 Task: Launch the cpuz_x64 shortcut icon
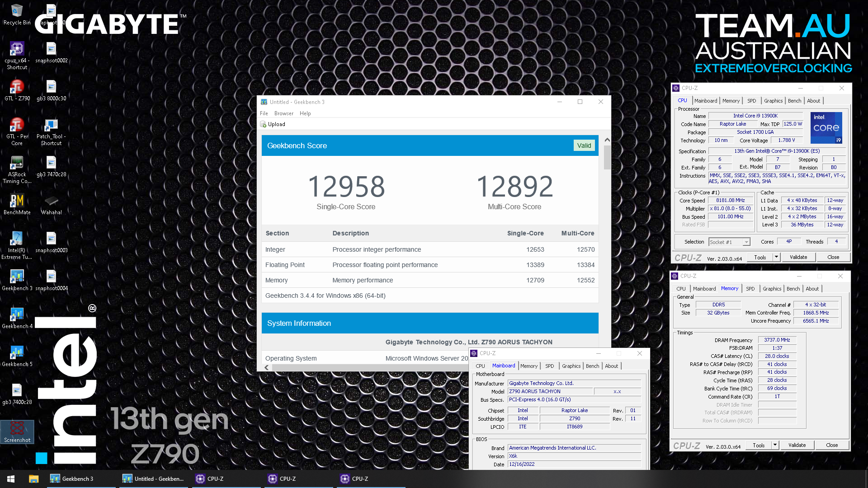pos(17,56)
